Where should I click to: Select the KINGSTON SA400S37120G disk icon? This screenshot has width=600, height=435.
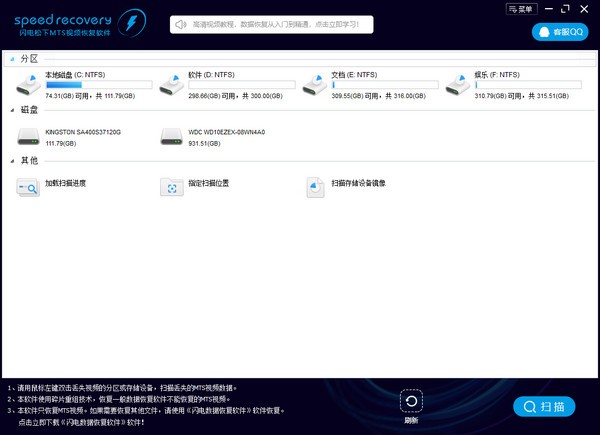click(28, 136)
